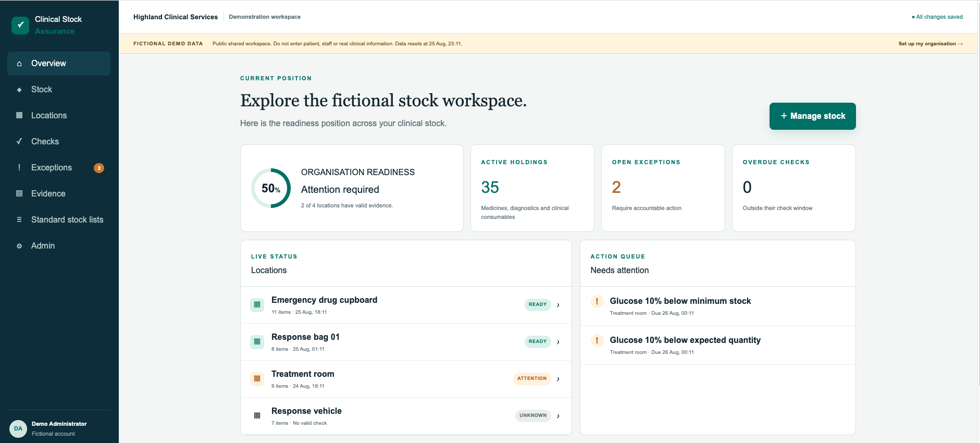
Task: Click the Clinical Stock Assurance checkmark logo
Action: coord(20,25)
